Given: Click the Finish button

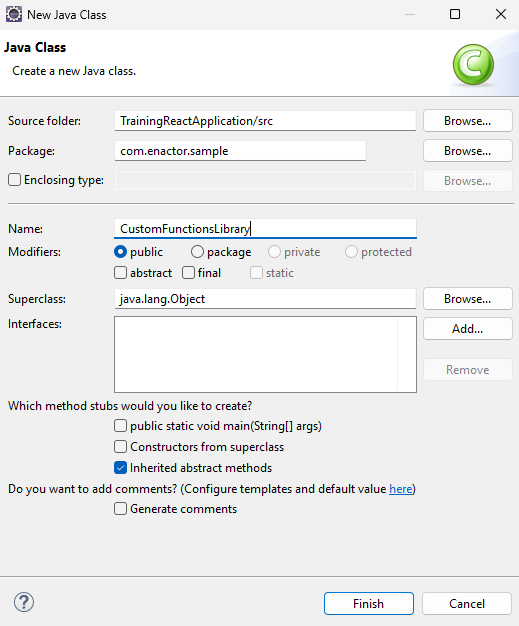Looking at the screenshot, I should pos(368,603).
